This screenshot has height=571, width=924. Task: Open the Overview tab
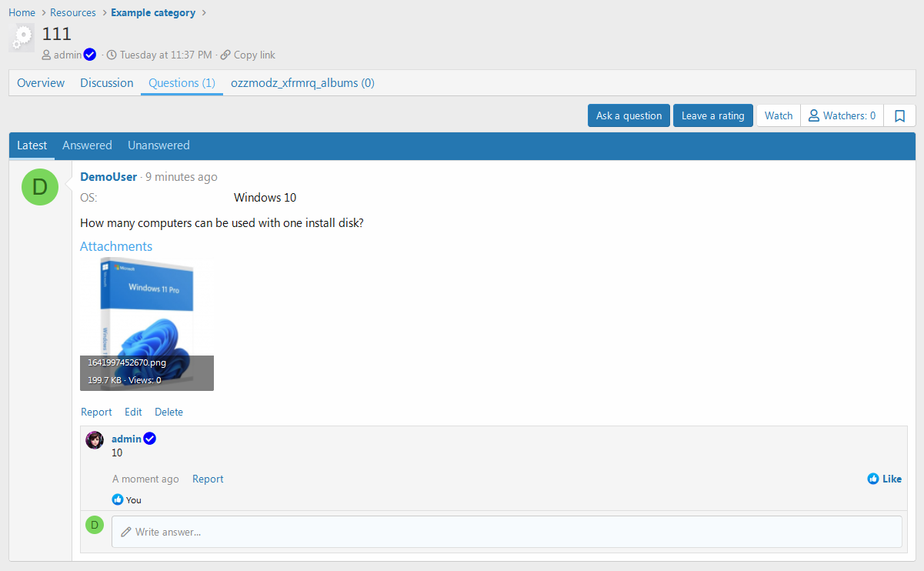pyautogui.click(x=41, y=83)
